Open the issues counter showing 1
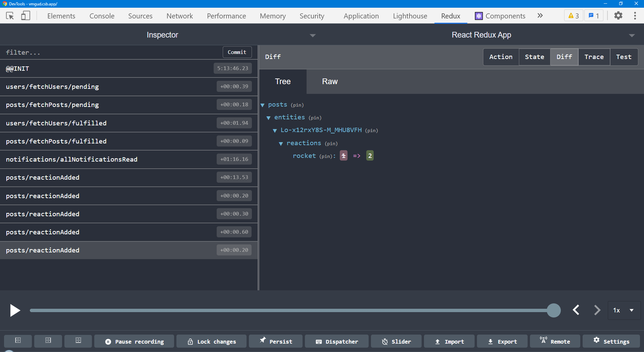644x352 pixels. point(594,16)
